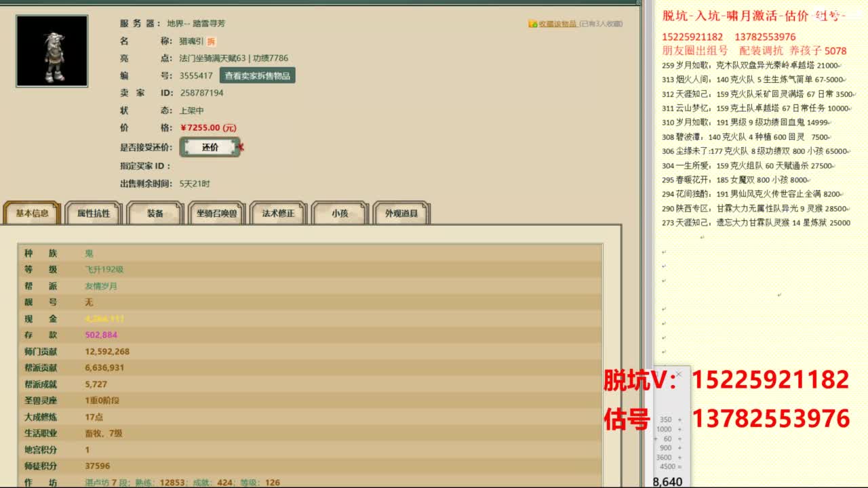Click the red X beside the 还价 button
Viewport: 868px width, 488px height.
pyautogui.click(x=241, y=147)
